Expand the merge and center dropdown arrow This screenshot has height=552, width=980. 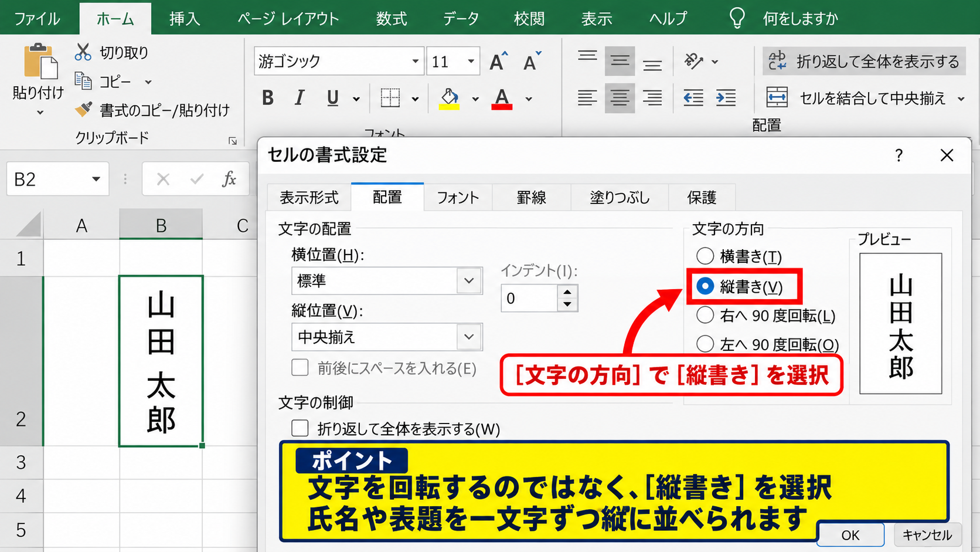[961, 99]
